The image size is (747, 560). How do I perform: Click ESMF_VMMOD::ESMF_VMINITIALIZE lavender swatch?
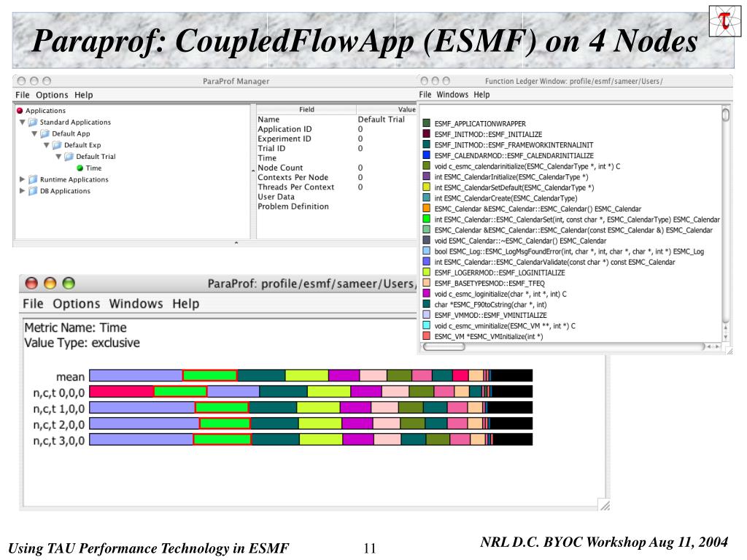(426, 315)
